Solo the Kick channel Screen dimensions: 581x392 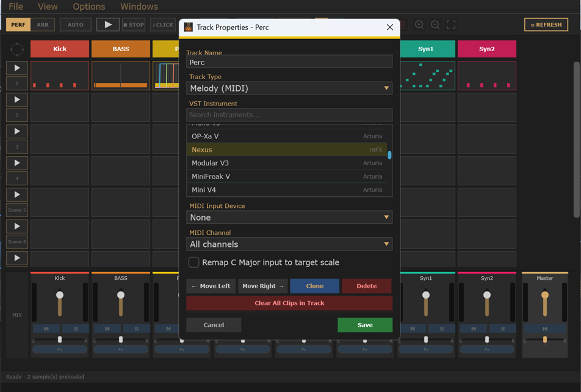(76, 329)
